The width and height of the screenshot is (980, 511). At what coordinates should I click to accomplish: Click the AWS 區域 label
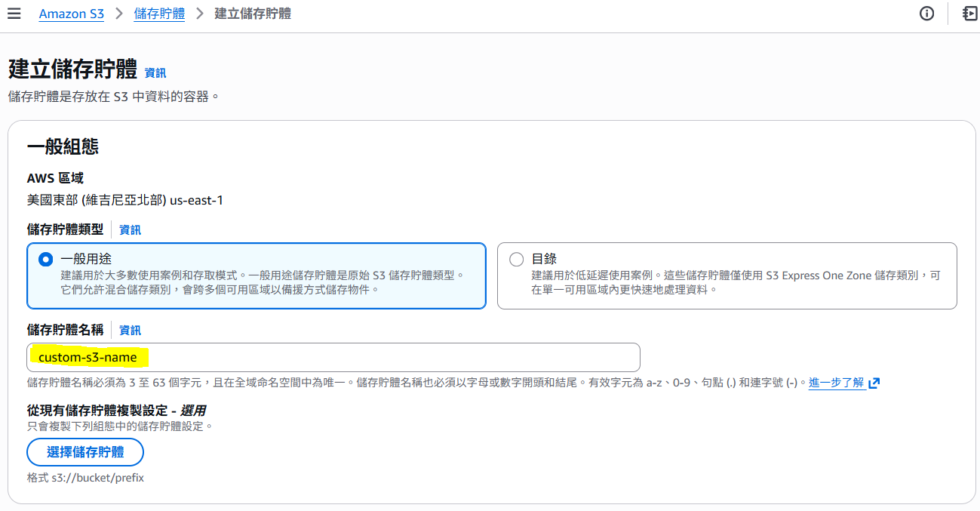click(55, 179)
